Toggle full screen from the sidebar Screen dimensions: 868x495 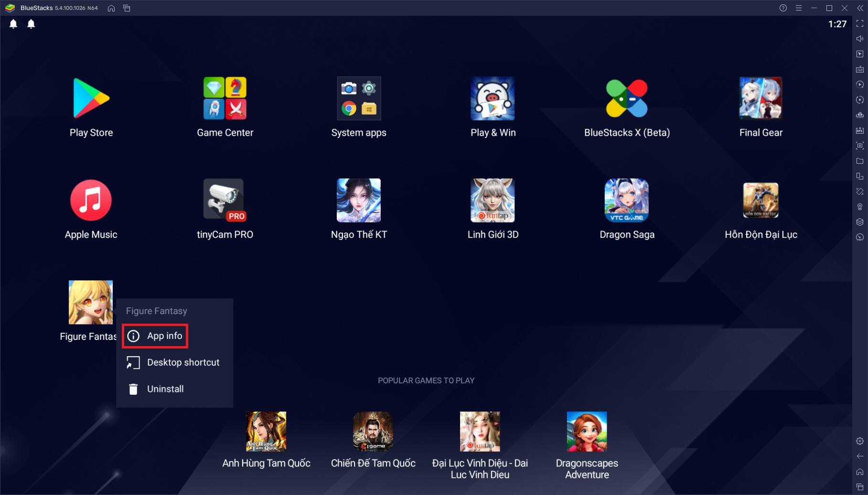pos(860,23)
